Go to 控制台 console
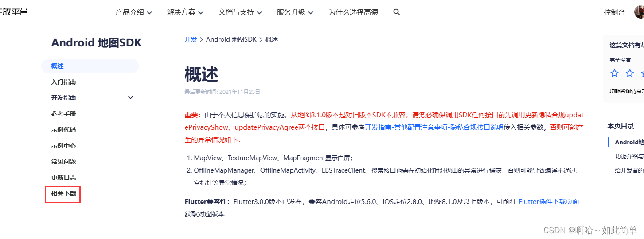Screen dimensions: 644x239 [614, 12]
